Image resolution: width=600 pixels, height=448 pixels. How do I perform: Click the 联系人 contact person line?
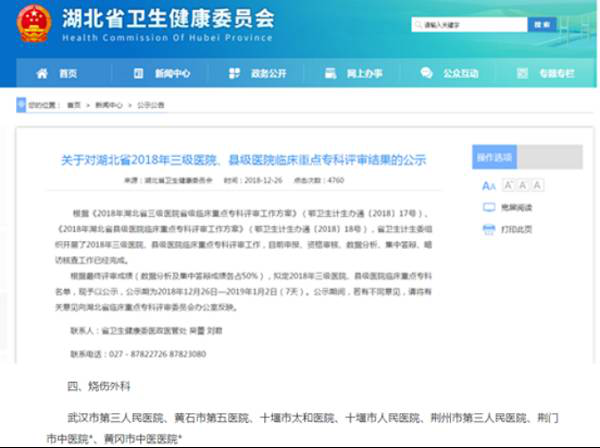click(146, 331)
